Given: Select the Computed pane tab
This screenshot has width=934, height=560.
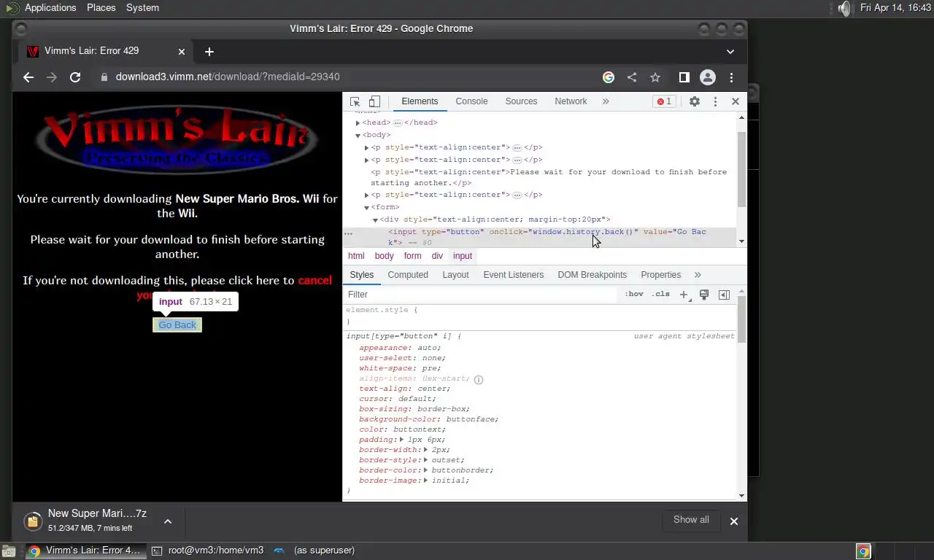Looking at the screenshot, I should (x=408, y=275).
